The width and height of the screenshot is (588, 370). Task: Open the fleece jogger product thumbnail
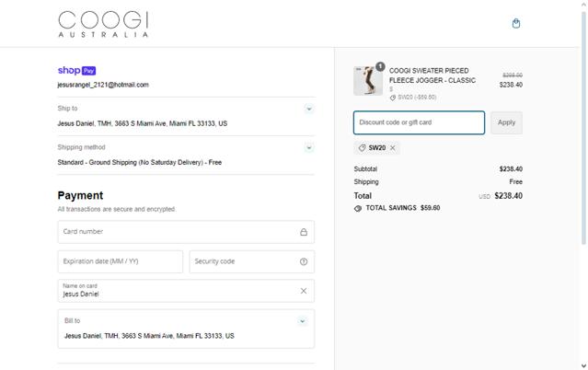[368, 81]
